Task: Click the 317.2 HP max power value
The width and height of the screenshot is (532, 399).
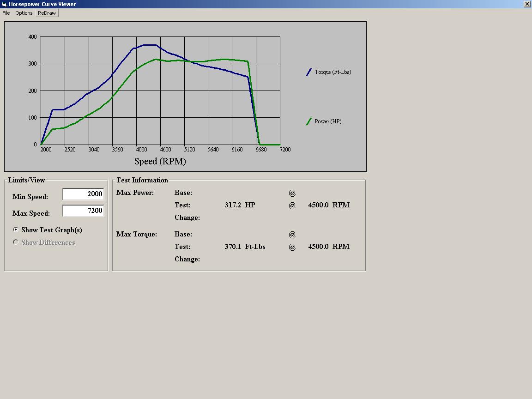Action: pos(240,205)
